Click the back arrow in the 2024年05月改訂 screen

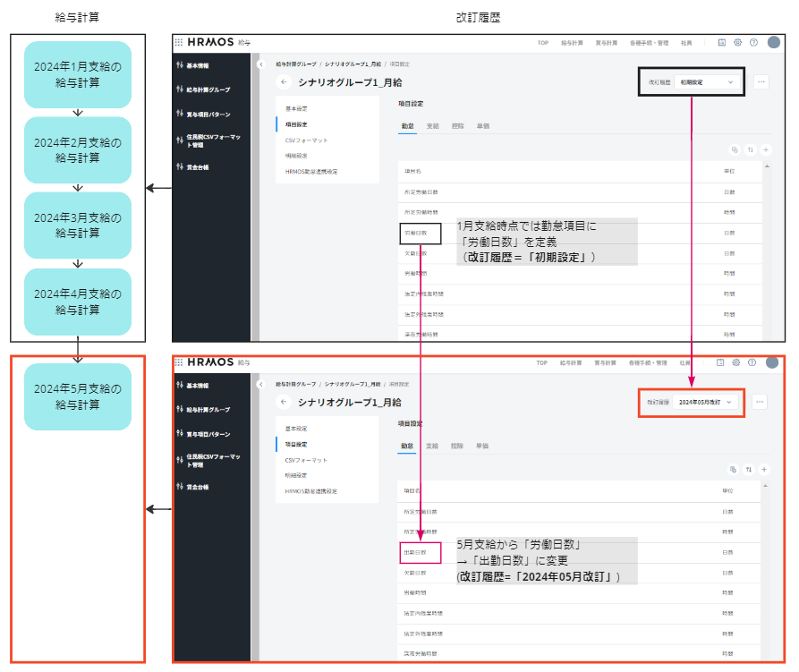click(283, 403)
